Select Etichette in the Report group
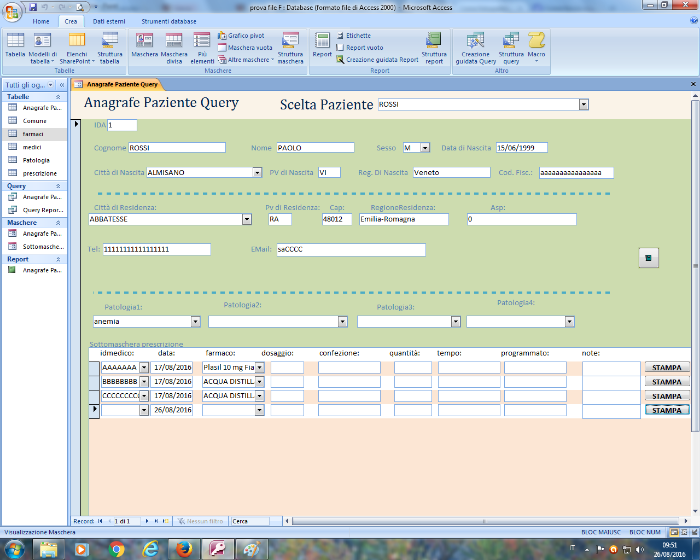 354,35
